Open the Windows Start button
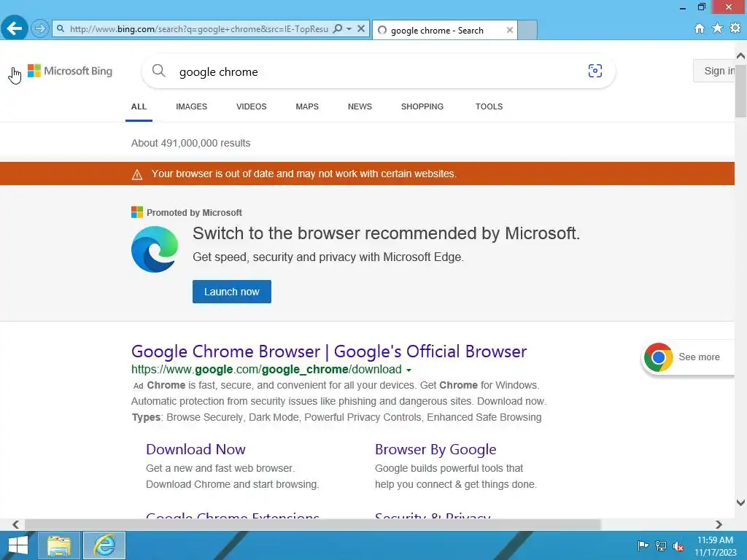Screen dimensions: 747x560 [18, 545]
